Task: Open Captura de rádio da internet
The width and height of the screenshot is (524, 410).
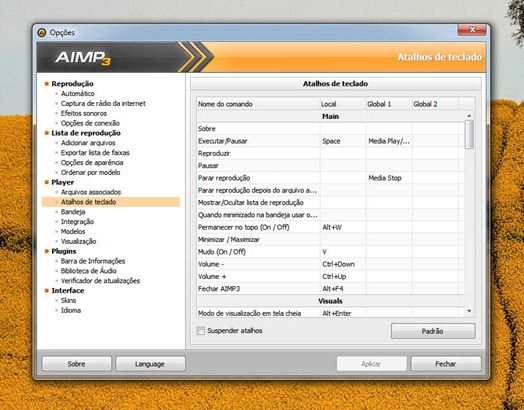Action: coord(103,103)
